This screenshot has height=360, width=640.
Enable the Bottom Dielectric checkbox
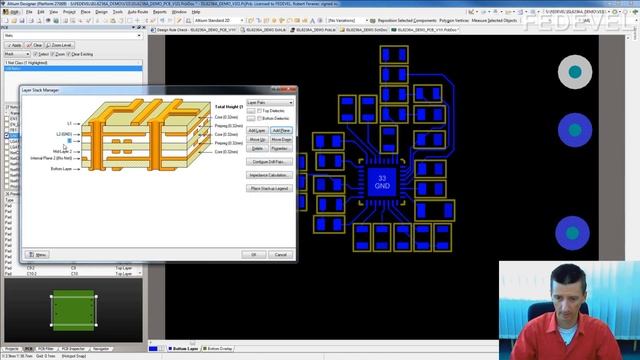click(260, 118)
